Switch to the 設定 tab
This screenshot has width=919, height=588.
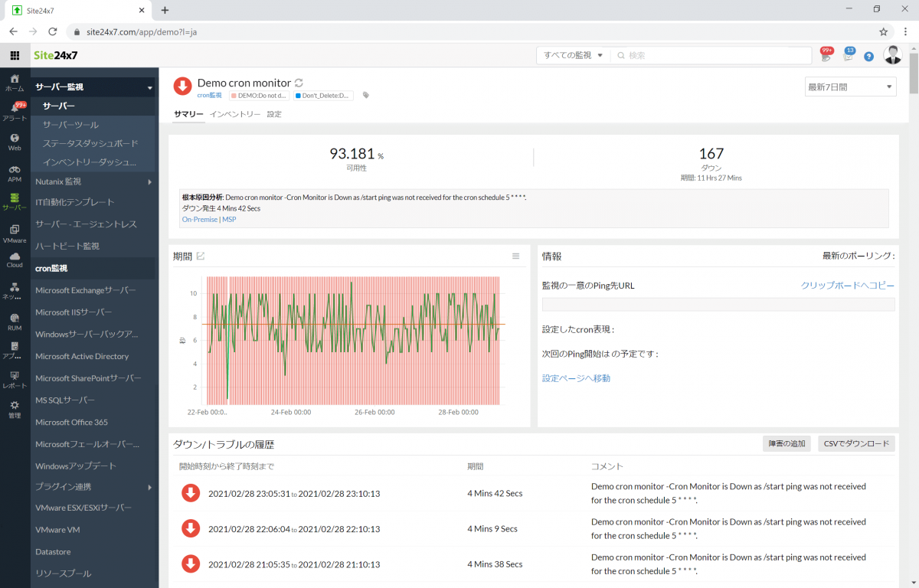click(x=274, y=114)
